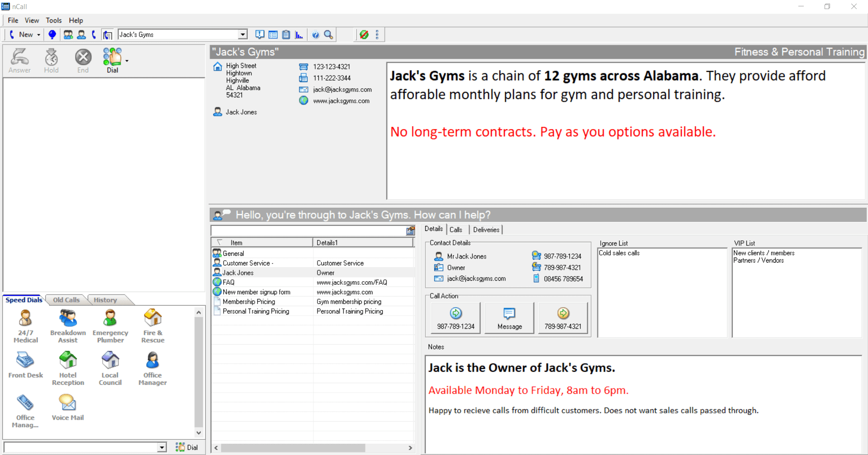Open the View menu
The image size is (868, 455).
32,20
